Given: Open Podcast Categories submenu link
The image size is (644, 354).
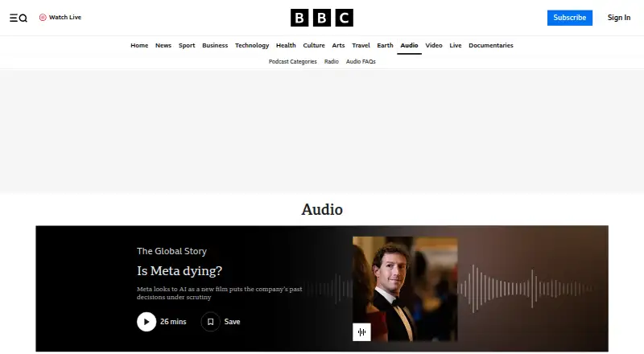Looking at the screenshot, I should [292, 62].
